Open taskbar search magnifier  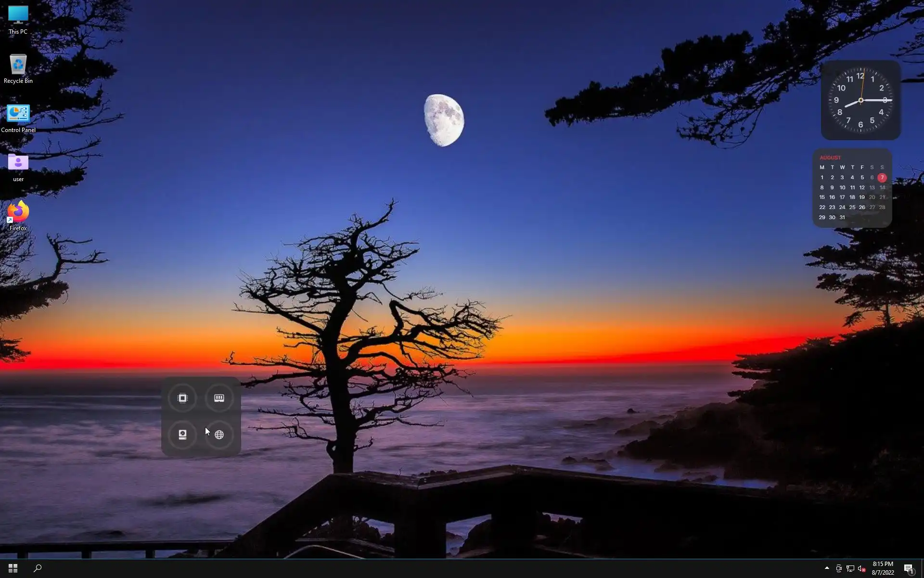pos(38,568)
